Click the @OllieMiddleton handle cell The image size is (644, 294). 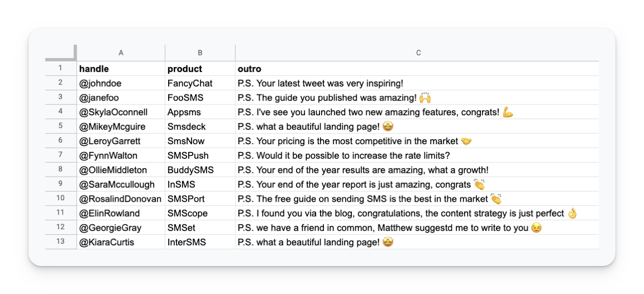pyautogui.click(x=121, y=170)
